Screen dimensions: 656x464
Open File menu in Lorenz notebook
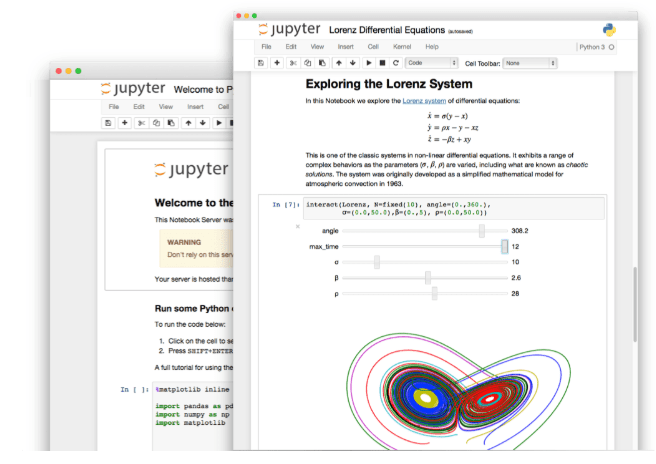coord(266,47)
